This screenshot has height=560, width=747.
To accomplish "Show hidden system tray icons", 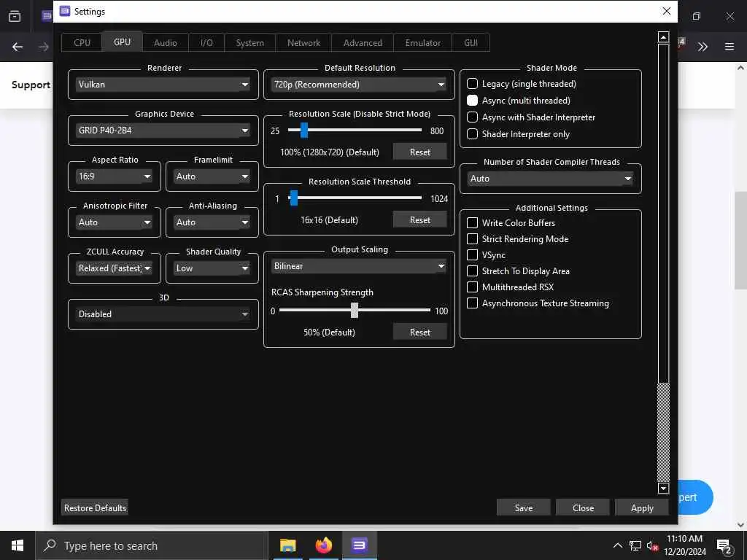I will tap(617, 545).
